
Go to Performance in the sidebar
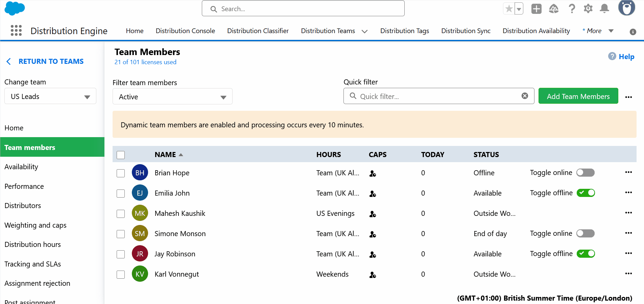click(24, 186)
